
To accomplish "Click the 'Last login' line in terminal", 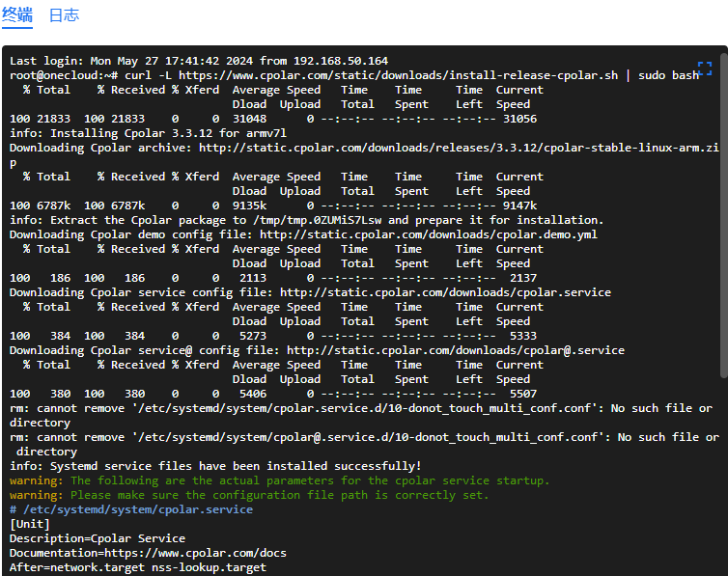I will point(199,61).
